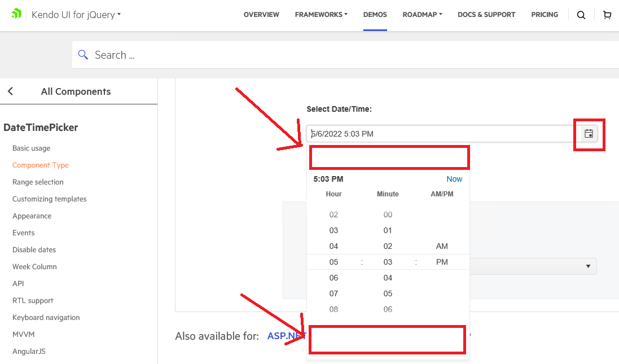
Task: Select AM in the AM/PM column
Action: 442,246
